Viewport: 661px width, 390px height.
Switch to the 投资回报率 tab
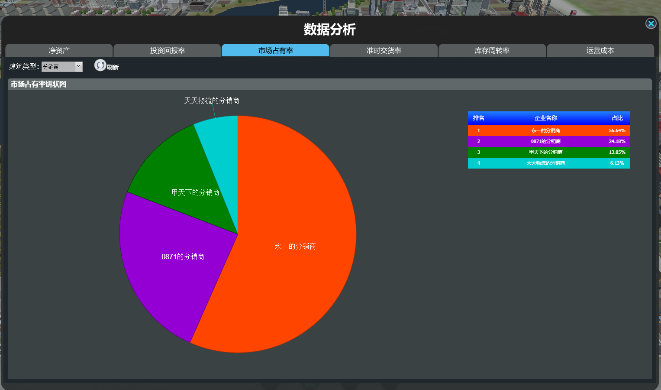(167, 51)
